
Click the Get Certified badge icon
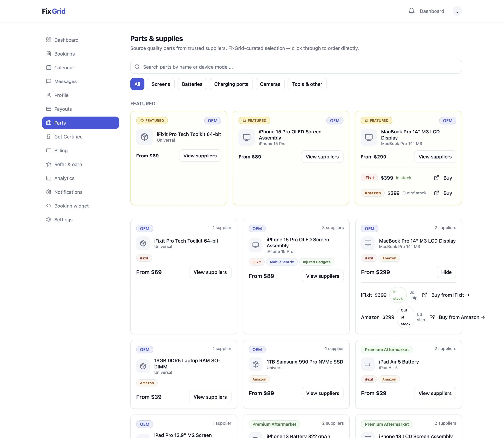[49, 137]
